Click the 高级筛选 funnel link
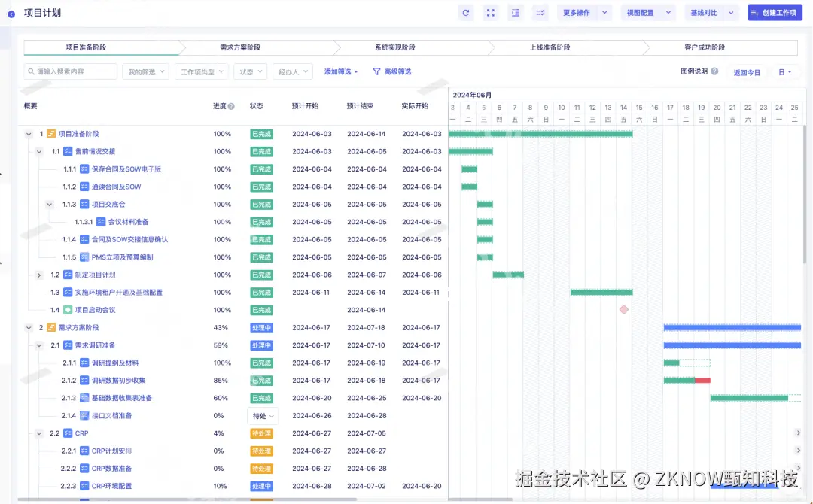 click(x=392, y=71)
